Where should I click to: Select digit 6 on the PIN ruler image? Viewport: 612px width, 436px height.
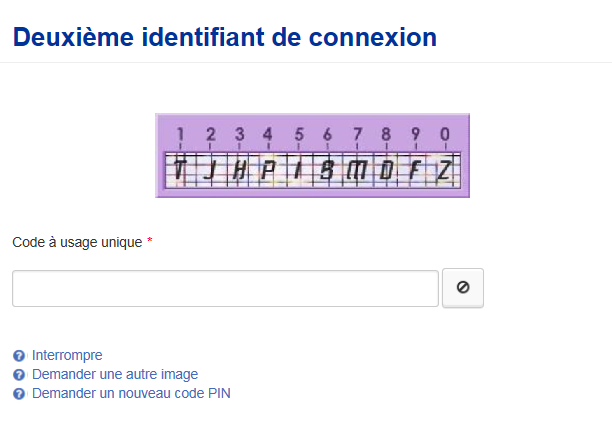point(327,134)
